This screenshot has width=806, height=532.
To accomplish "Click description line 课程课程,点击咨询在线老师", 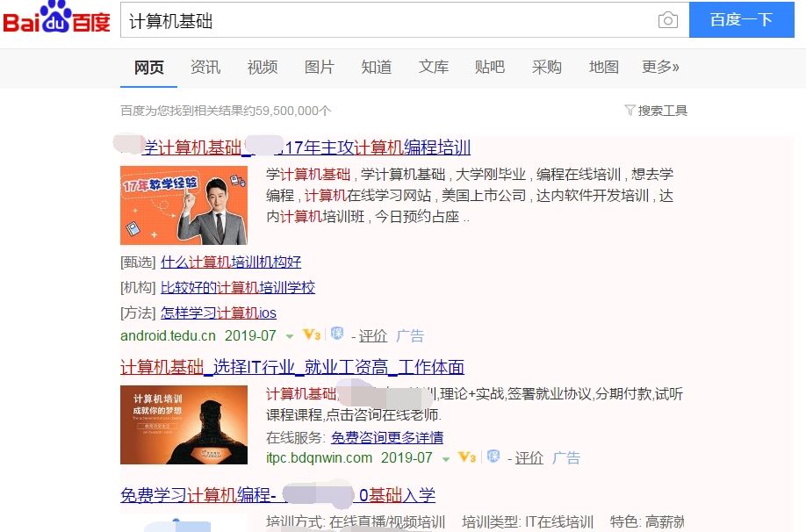I will point(354,414).
